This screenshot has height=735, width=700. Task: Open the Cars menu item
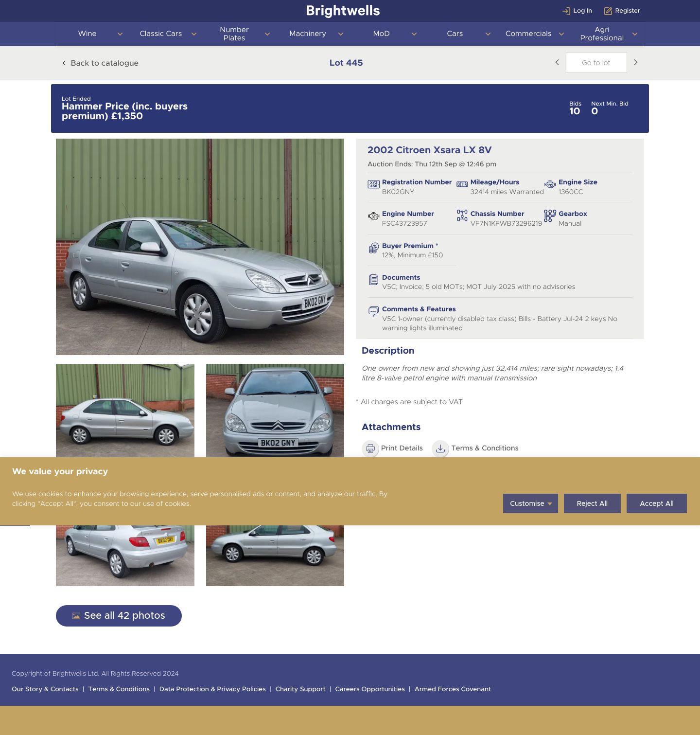(455, 34)
